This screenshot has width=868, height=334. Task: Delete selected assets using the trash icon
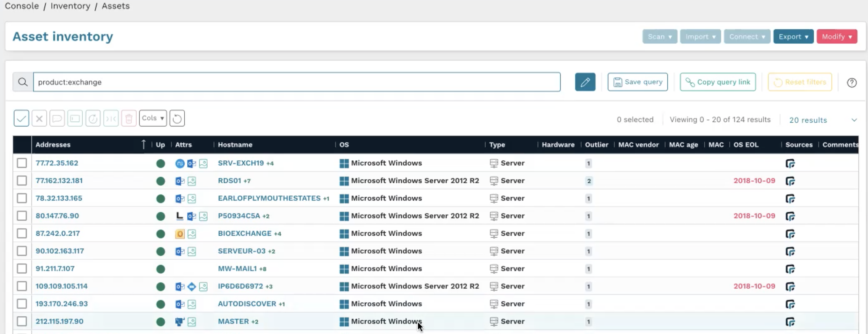click(x=129, y=118)
